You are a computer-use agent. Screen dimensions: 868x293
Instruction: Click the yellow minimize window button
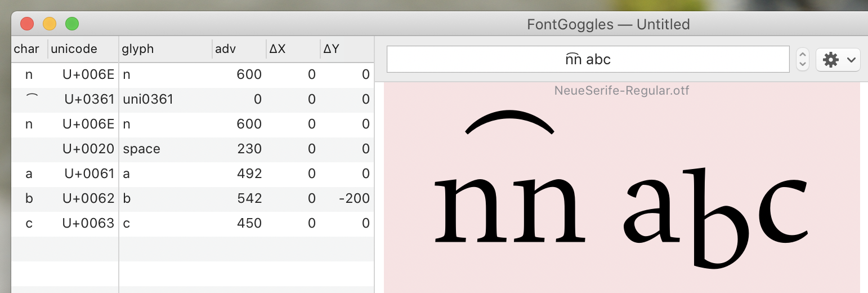[x=50, y=24]
